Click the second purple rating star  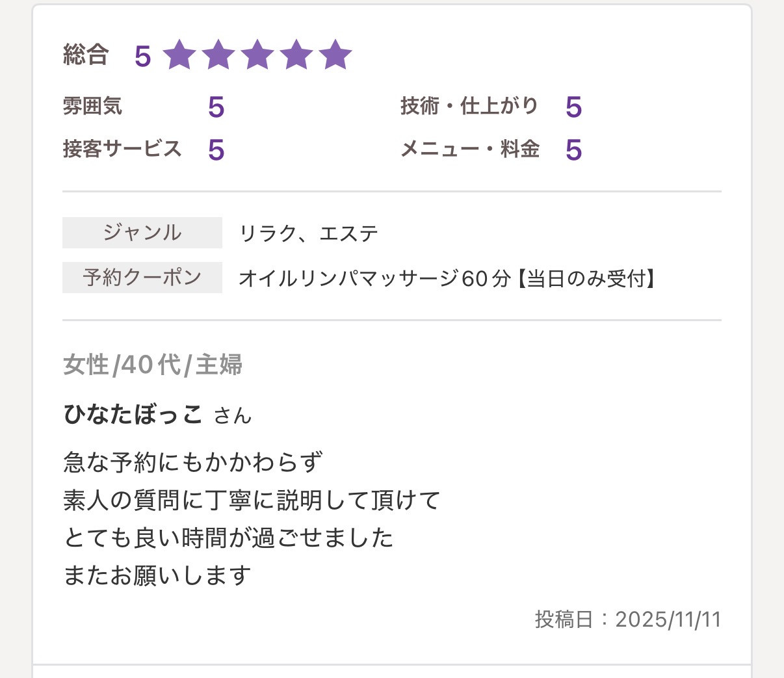218,55
